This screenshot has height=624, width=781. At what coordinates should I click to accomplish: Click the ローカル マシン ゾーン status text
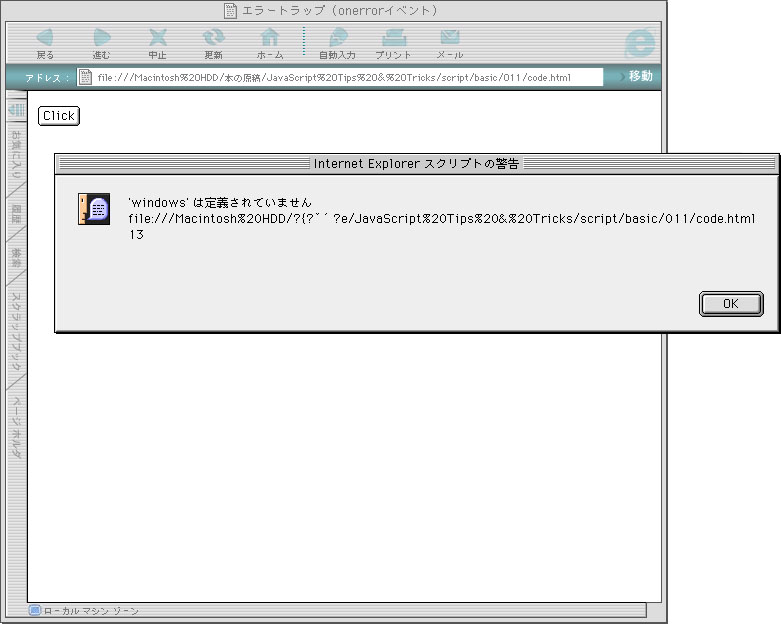click(91, 611)
